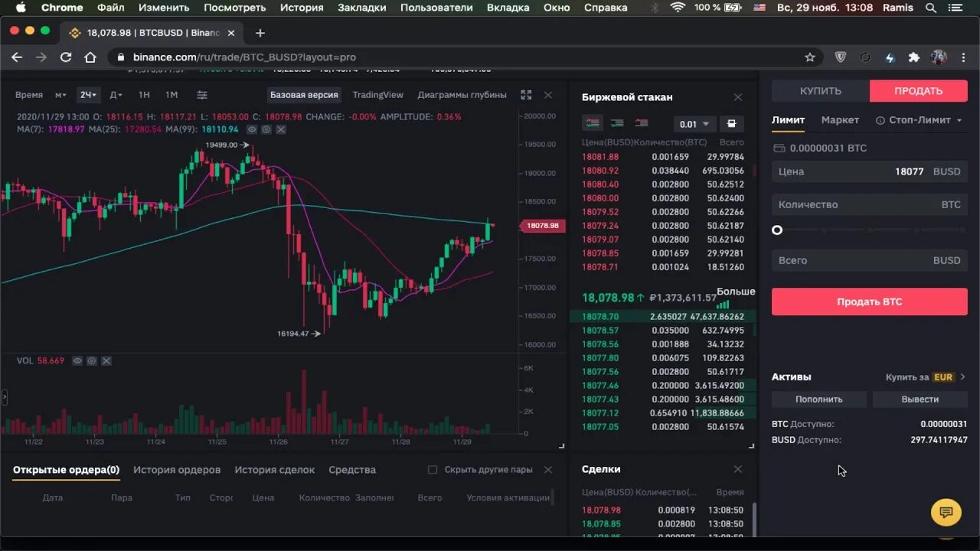Open the 0.01 price grouping dropdown

tap(693, 123)
